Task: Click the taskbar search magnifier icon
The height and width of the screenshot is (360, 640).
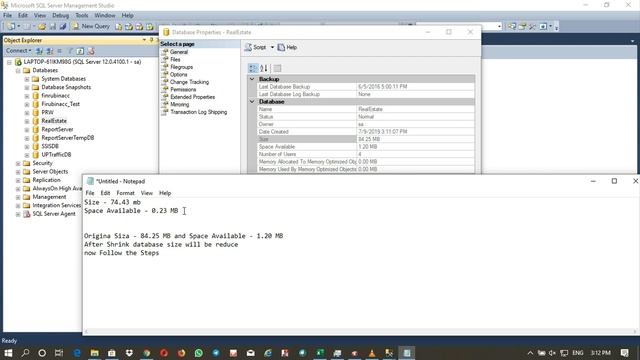Action: pos(25,353)
